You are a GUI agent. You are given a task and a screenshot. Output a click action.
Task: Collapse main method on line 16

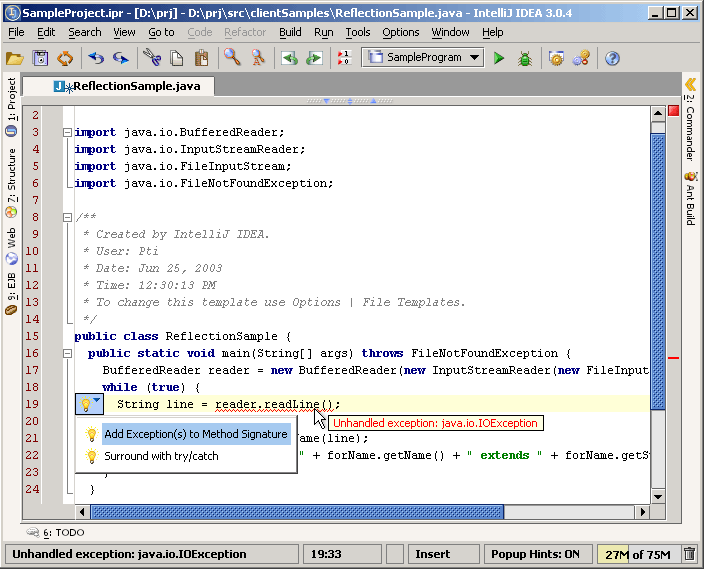pyautogui.click(x=67, y=353)
